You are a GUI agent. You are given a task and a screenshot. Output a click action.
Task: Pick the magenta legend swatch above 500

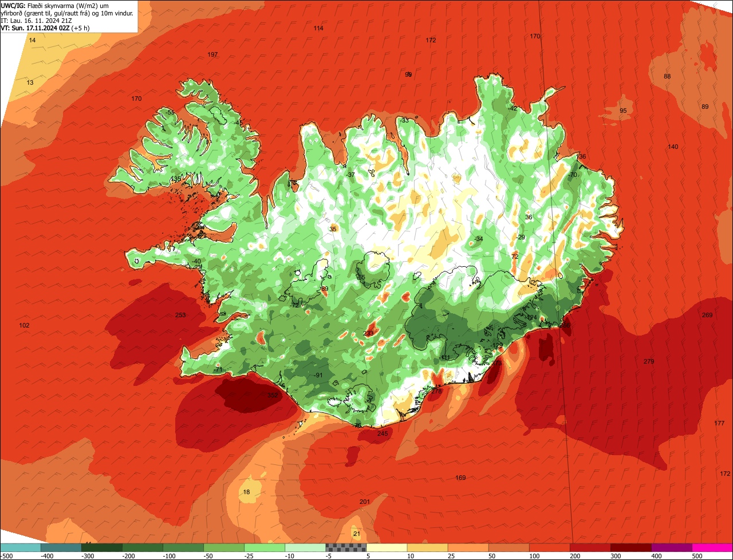[x=712, y=547]
